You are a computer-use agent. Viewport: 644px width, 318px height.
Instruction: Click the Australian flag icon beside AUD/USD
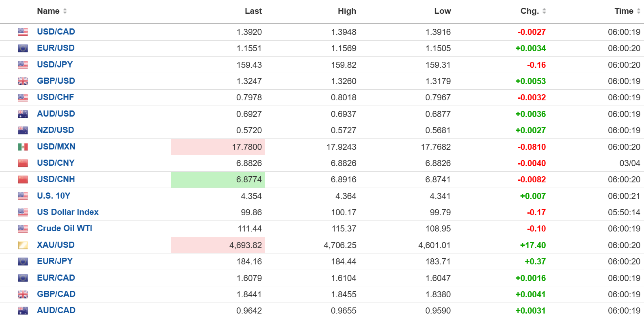point(23,114)
